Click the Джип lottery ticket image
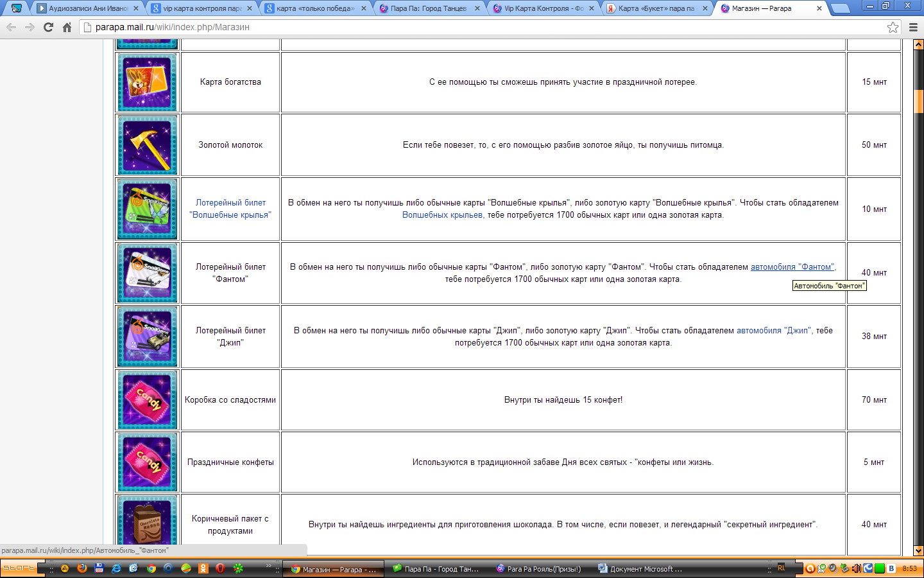Screen dimensions: 924x578 click(x=148, y=337)
